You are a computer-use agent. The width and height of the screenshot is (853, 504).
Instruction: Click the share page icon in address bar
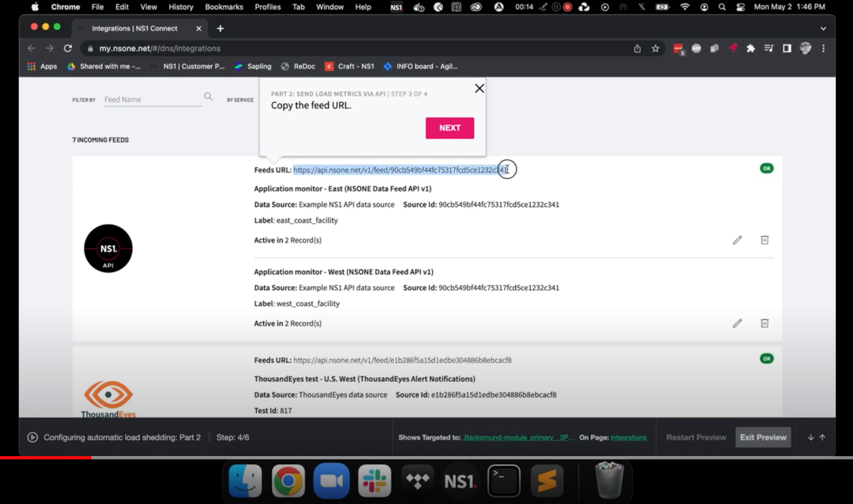[637, 48]
